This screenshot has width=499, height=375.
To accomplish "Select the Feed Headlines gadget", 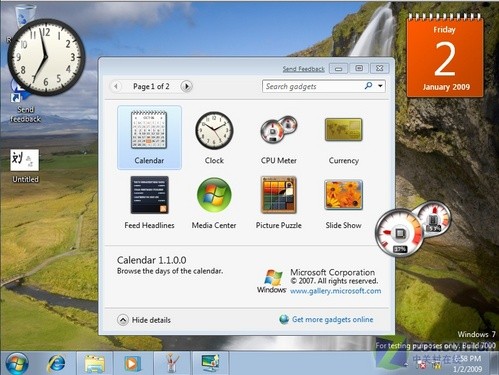I will click(149, 195).
